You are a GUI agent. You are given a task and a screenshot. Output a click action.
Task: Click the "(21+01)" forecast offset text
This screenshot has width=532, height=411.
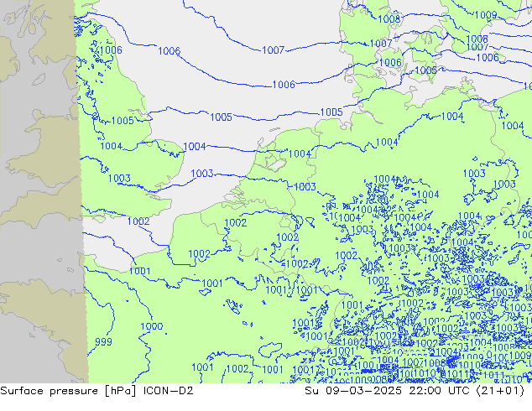500,391
